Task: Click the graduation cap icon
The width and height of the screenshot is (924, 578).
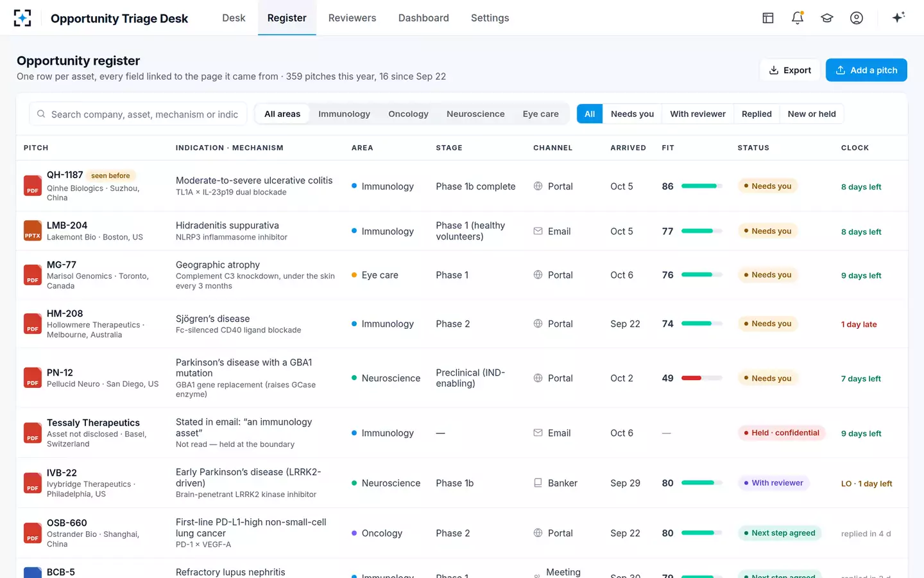Action: coord(827,18)
